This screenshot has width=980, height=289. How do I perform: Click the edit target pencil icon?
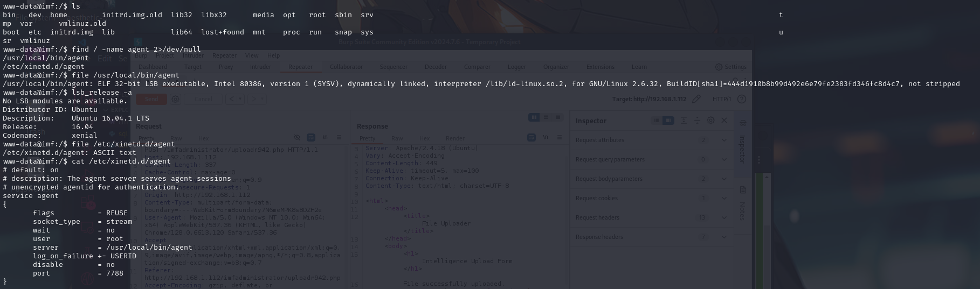tap(696, 99)
